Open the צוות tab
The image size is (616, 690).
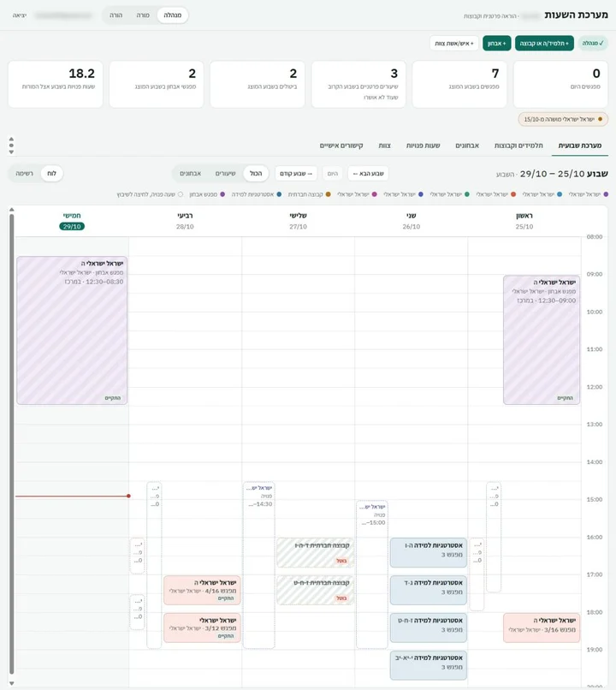click(x=385, y=146)
